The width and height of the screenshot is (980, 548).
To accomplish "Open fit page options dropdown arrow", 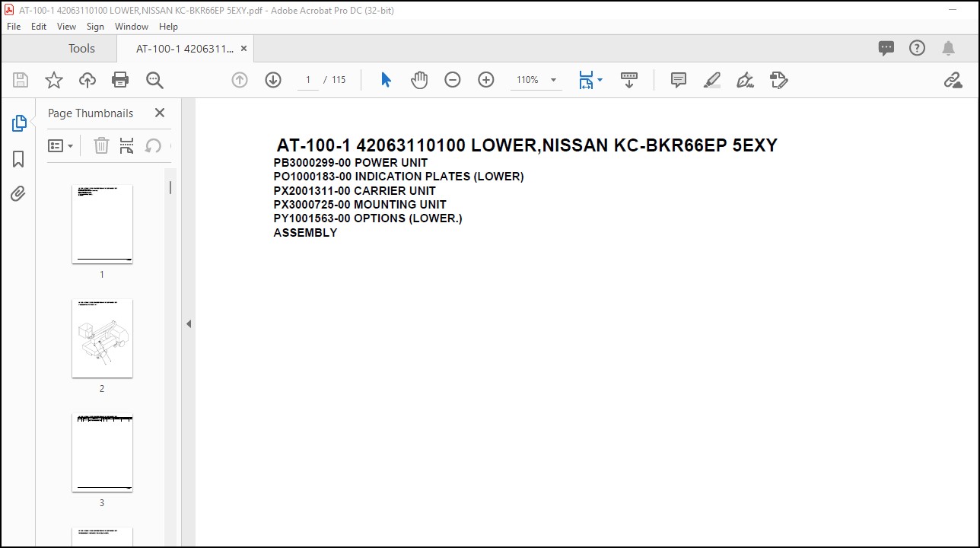I will point(600,80).
